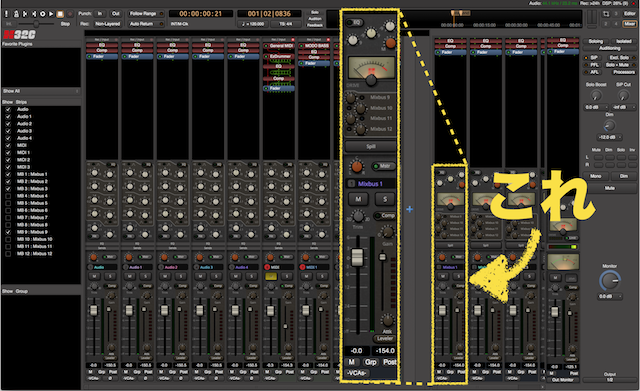This screenshot has width=640, height=391.
Task: Click the detach window icon beside Editor
Action: coord(607,13)
